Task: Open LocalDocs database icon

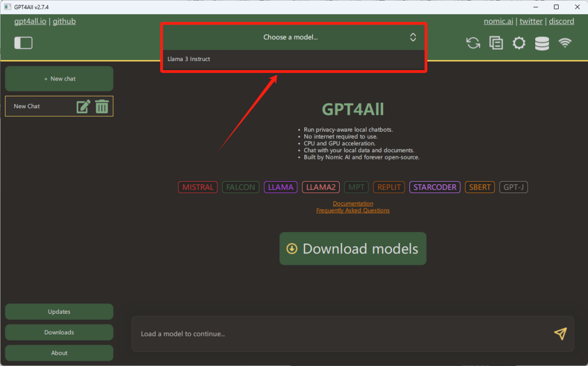Action: pos(542,44)
